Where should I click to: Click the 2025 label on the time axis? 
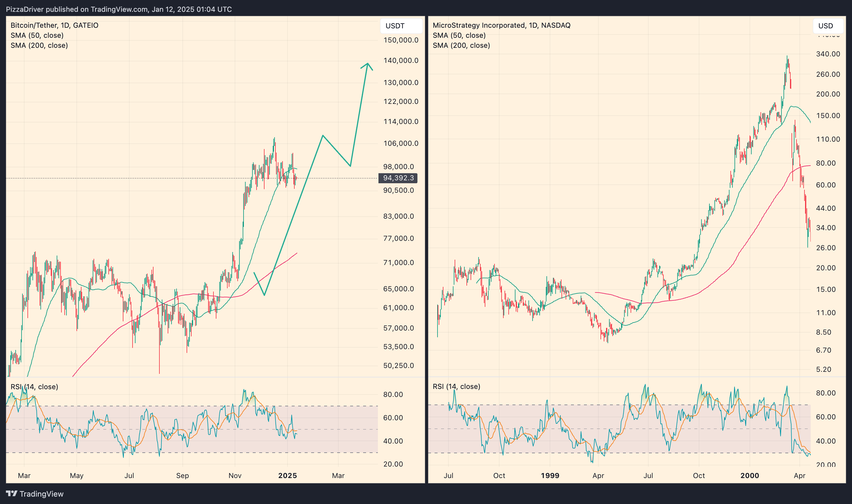pyautogui.click(x=288, y=475)
